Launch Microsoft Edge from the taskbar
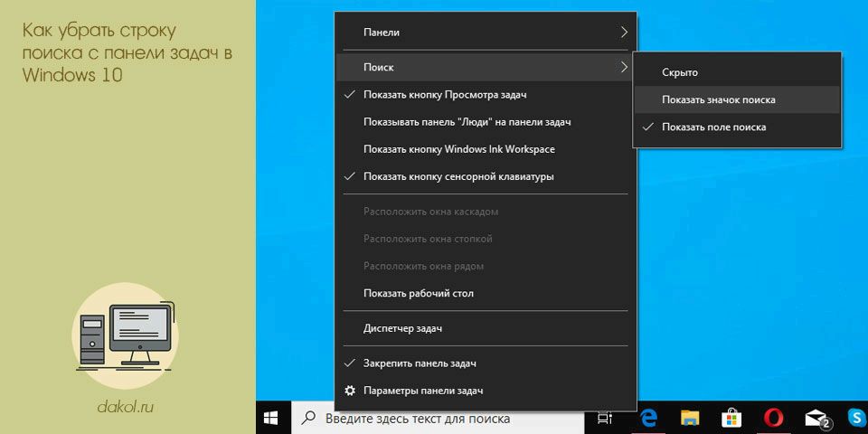Screen dimensions: 868x434 tap(647, 418)
